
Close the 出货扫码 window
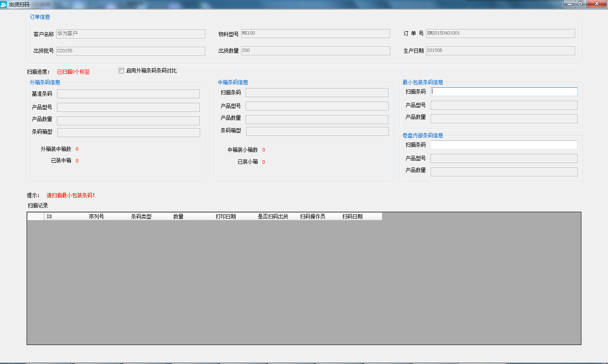pyautogui.click(x=597, y=4)
